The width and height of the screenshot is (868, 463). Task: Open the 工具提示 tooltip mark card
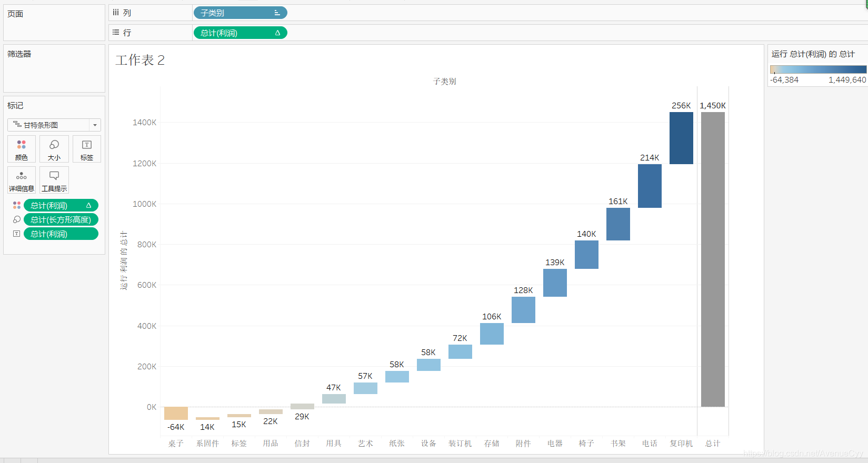click(54, 180)
